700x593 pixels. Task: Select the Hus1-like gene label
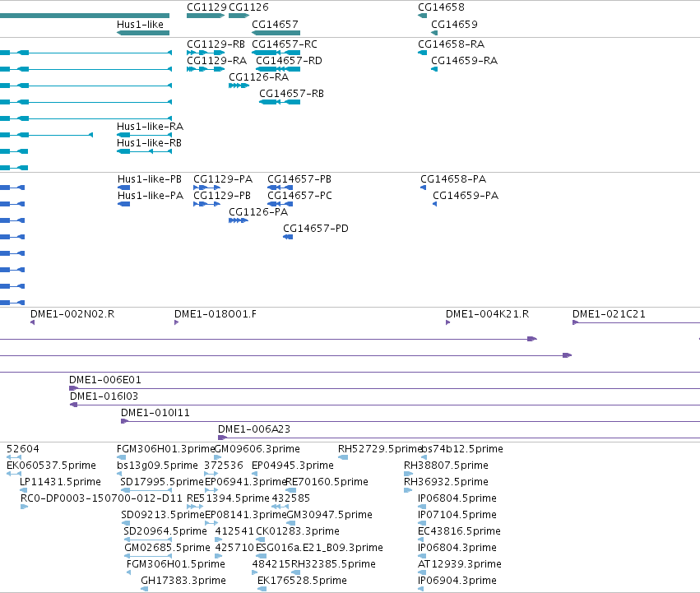140,25
